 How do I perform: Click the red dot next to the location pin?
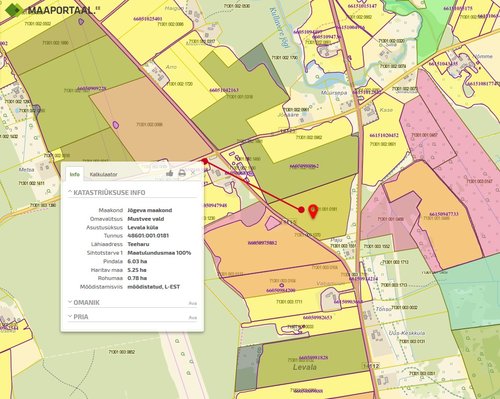point(301,210)
